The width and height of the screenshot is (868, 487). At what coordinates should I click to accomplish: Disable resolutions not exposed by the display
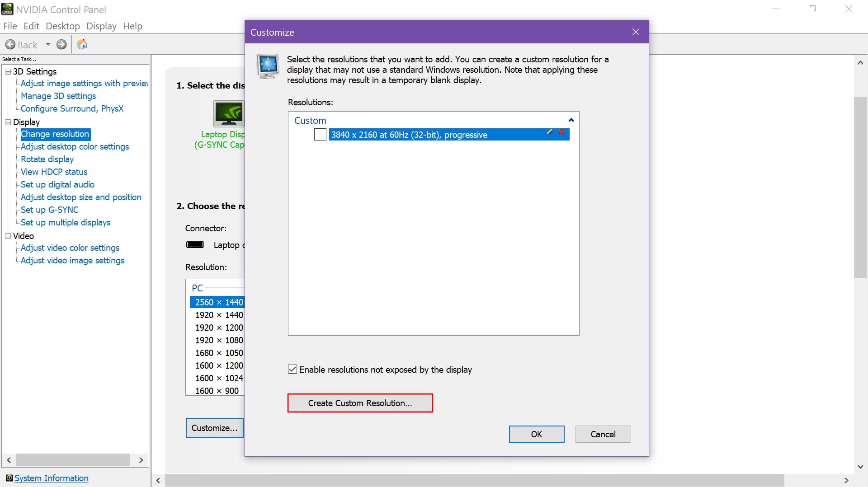click(292, 369)
